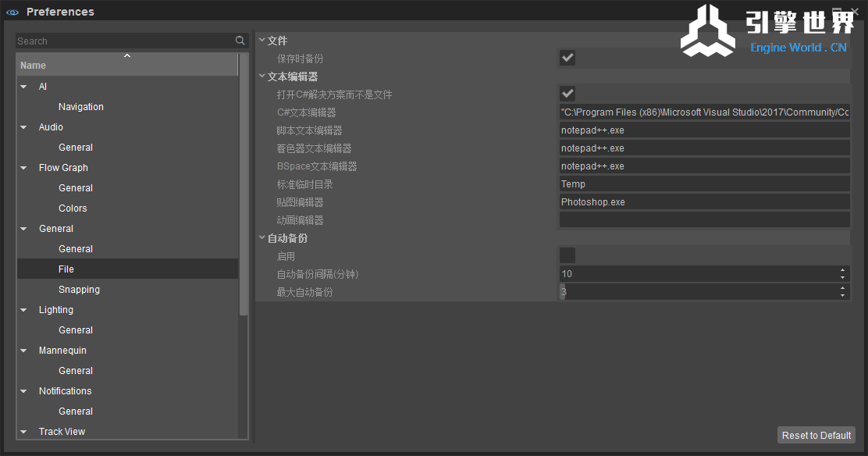Viewport: 868px width, 456px height.
Task: Decrease 最大自动备份 with down arrow
Action: click(x=842, y=295)
